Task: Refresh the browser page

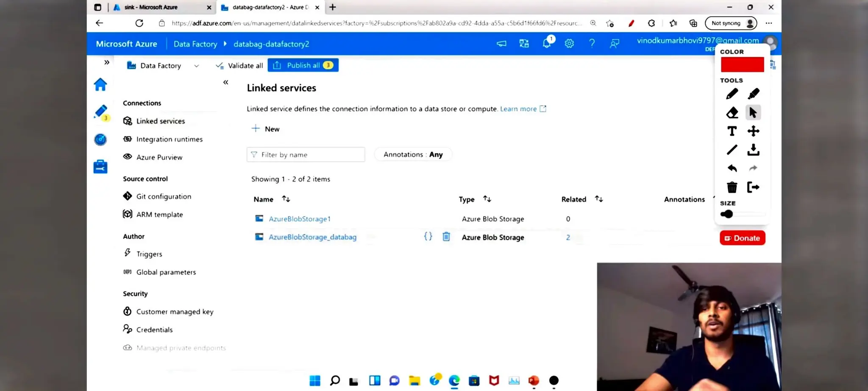Action: (x=139, y=23)
